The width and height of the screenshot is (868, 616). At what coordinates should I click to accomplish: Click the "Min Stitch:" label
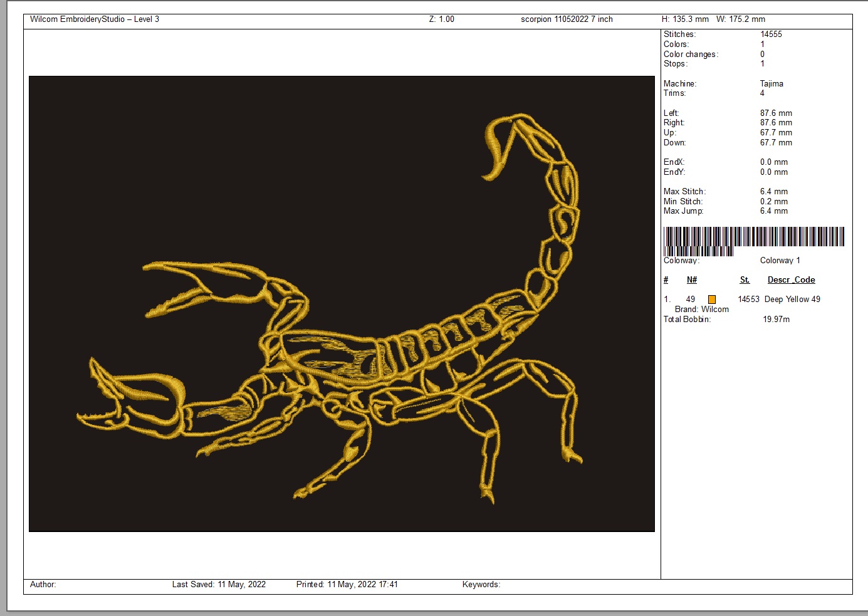(x=683, y=202)
